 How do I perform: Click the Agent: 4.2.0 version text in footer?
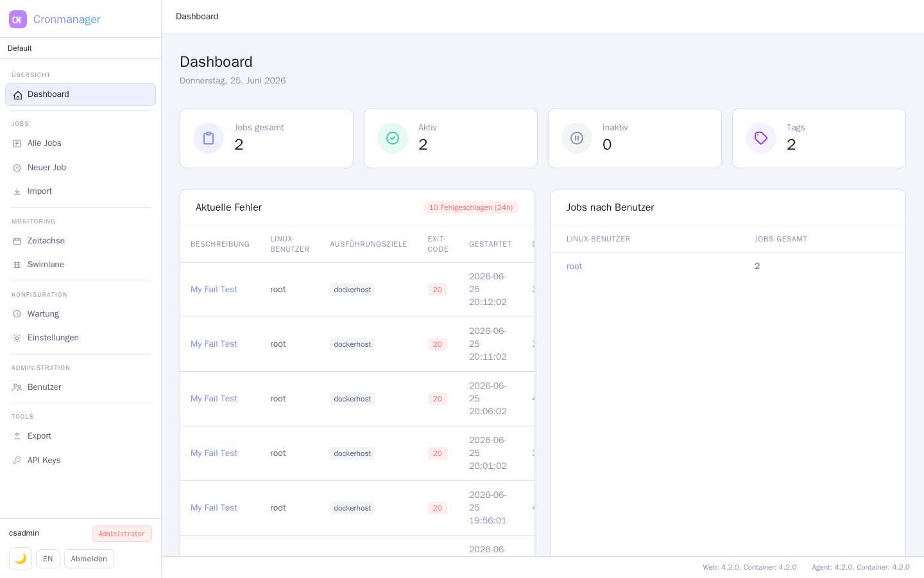coord(860,567)
